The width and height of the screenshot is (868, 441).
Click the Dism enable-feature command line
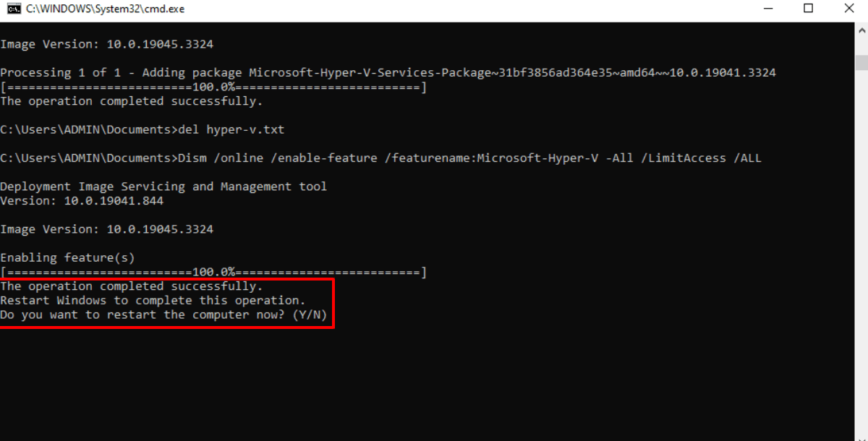click(x=380, y=158)
